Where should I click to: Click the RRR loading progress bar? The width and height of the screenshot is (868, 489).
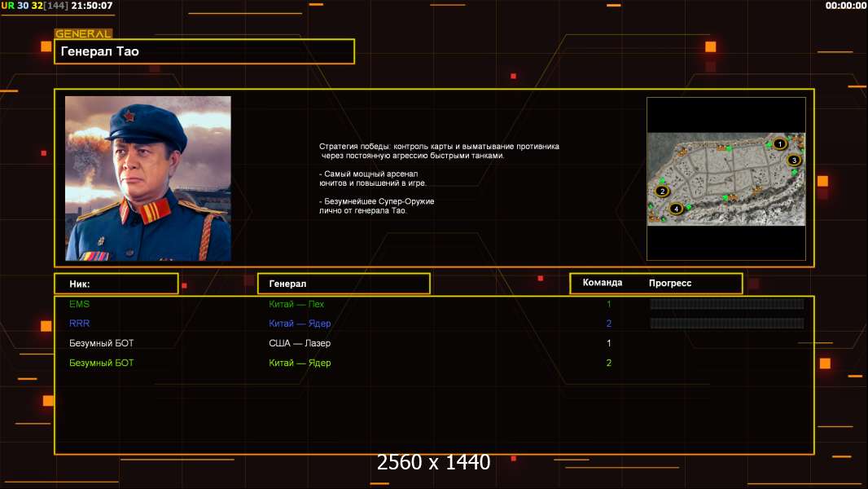pyautogui.click(x=727, y=324)
